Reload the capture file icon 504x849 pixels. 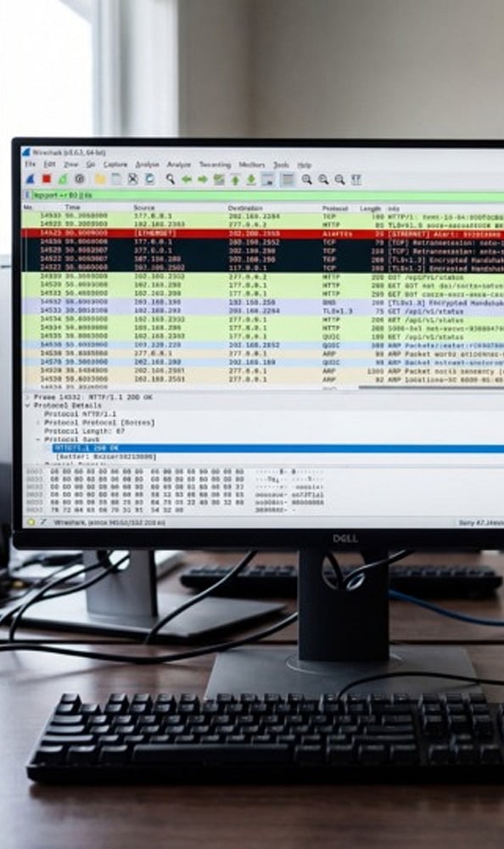[x=149, y=179]
